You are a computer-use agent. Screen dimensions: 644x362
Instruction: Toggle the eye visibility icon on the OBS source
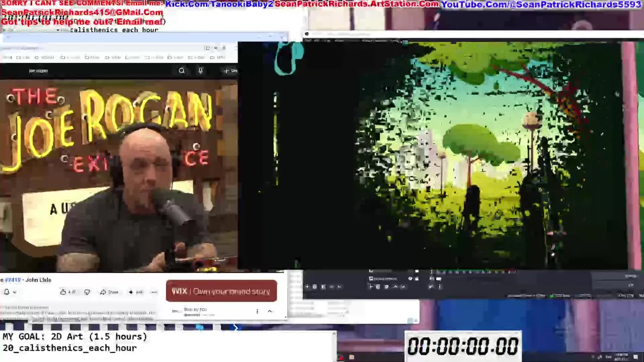410,279
